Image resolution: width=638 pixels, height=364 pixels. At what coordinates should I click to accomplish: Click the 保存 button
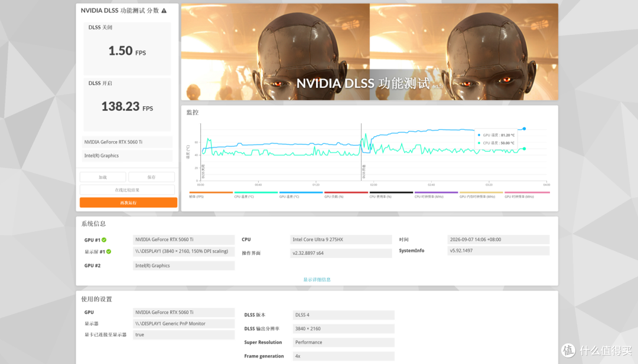click(x=151, y=177)
